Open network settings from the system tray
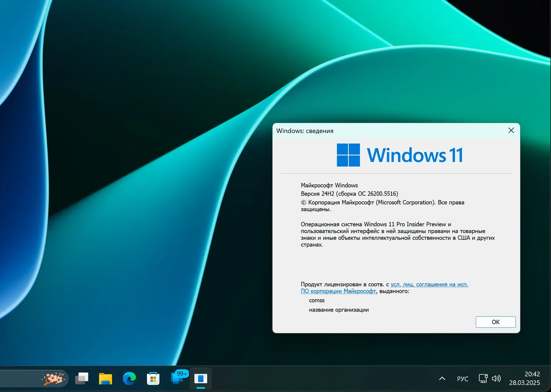The height and width of the screenshot is (392, 551). coord(482,378)
